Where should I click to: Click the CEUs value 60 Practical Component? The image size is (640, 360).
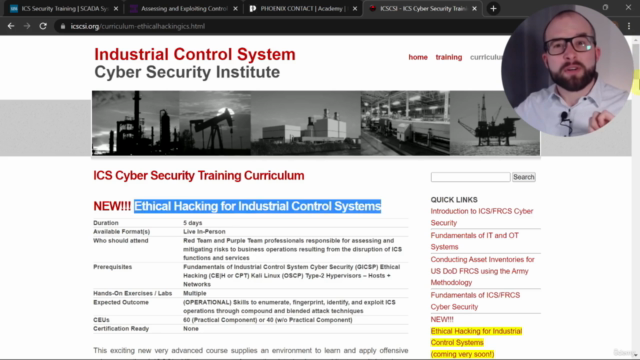(x=267, y=320)
